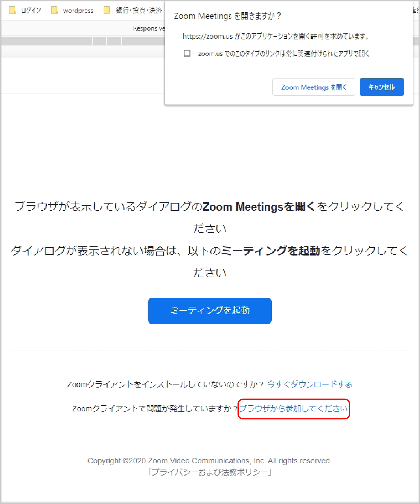The width and height of the screenshot is (420, 504).
Task: Click the 今すぐダウンロードする link
Action: (x=310, y=384)
